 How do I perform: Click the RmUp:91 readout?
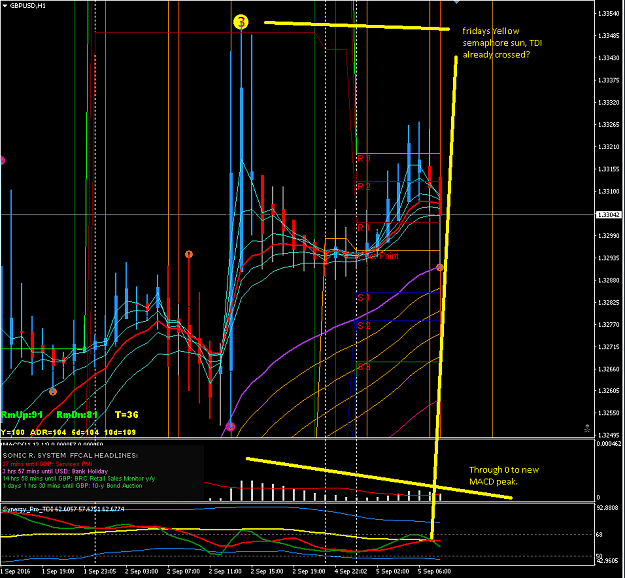(x=22, y=415)
